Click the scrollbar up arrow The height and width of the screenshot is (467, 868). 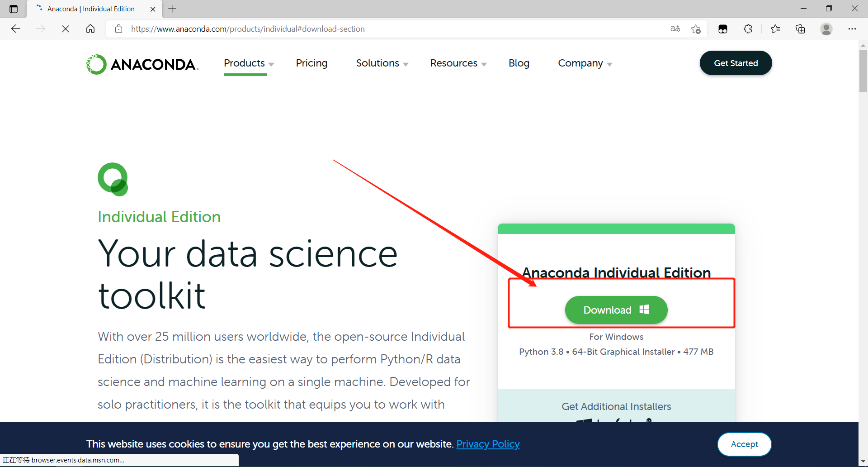pos(863,45)
